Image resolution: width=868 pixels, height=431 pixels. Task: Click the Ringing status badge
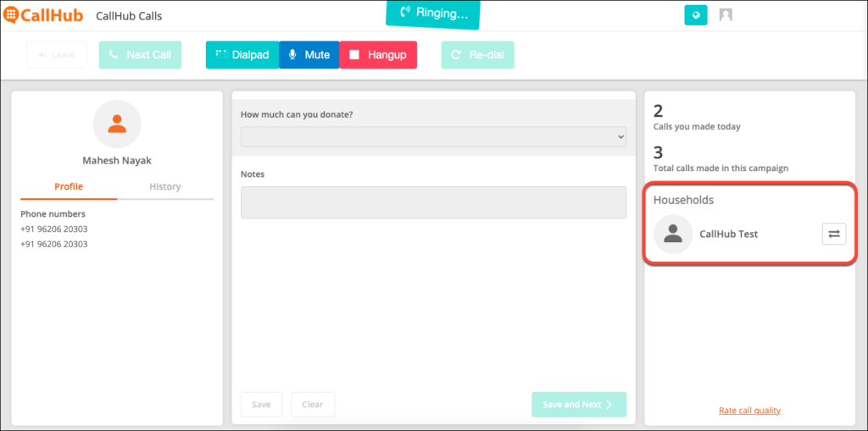[433, 14]
